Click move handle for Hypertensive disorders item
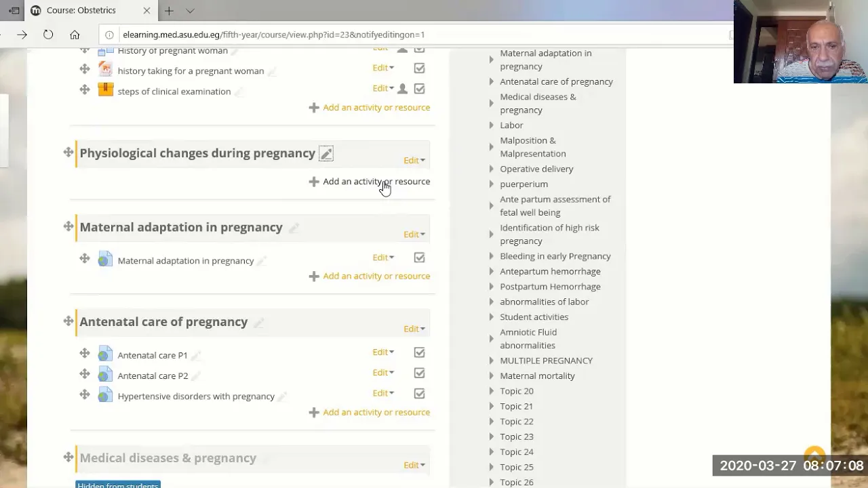This screenshot has height=488, width=868. click(85, 394)
